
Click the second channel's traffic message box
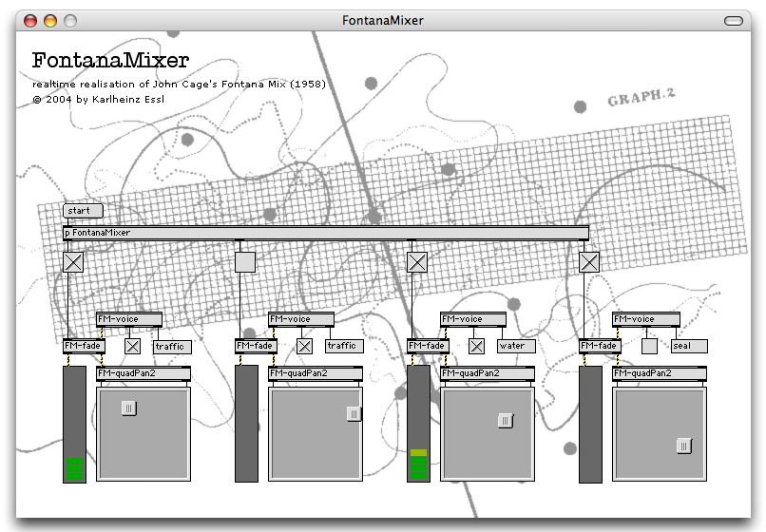tap(344, 346)
